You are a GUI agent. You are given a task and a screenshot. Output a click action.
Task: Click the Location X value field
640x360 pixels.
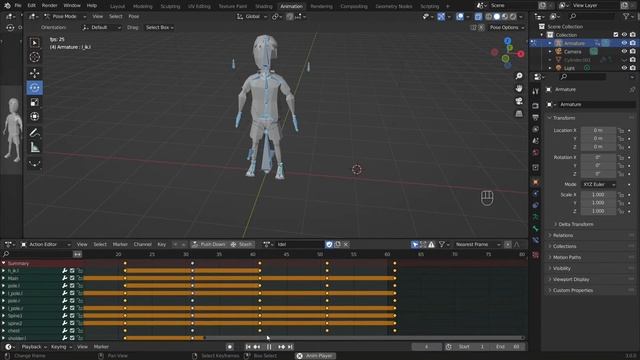[598, 130]
